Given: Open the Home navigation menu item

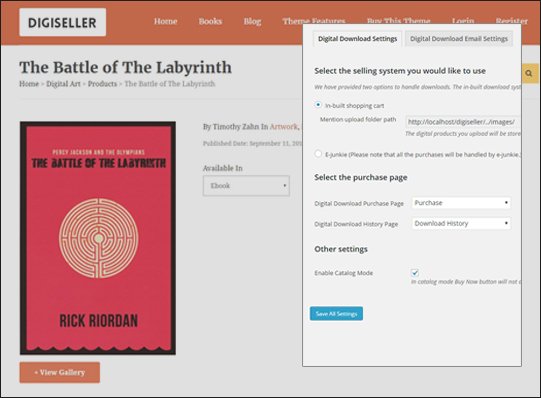Looking at the screenshot, I should point(165,21).
